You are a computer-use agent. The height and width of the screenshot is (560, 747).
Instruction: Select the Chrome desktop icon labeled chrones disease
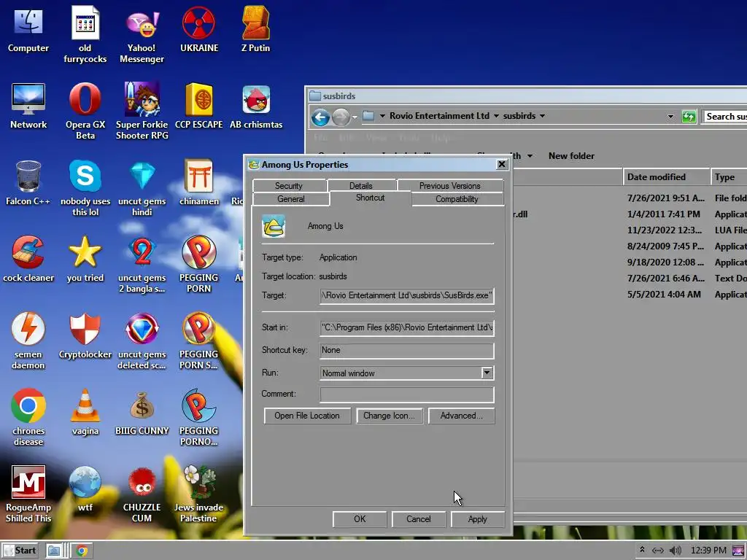point(28,418)
